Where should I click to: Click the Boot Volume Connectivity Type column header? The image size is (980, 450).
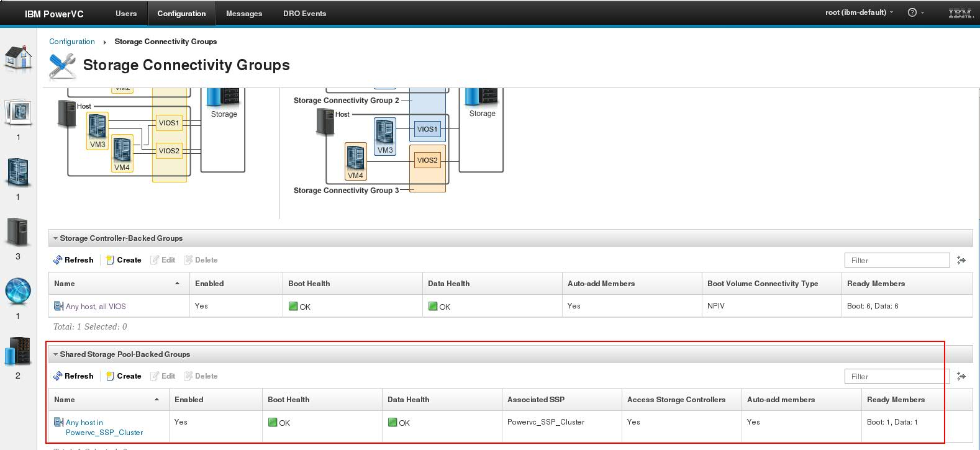[771, 284]
